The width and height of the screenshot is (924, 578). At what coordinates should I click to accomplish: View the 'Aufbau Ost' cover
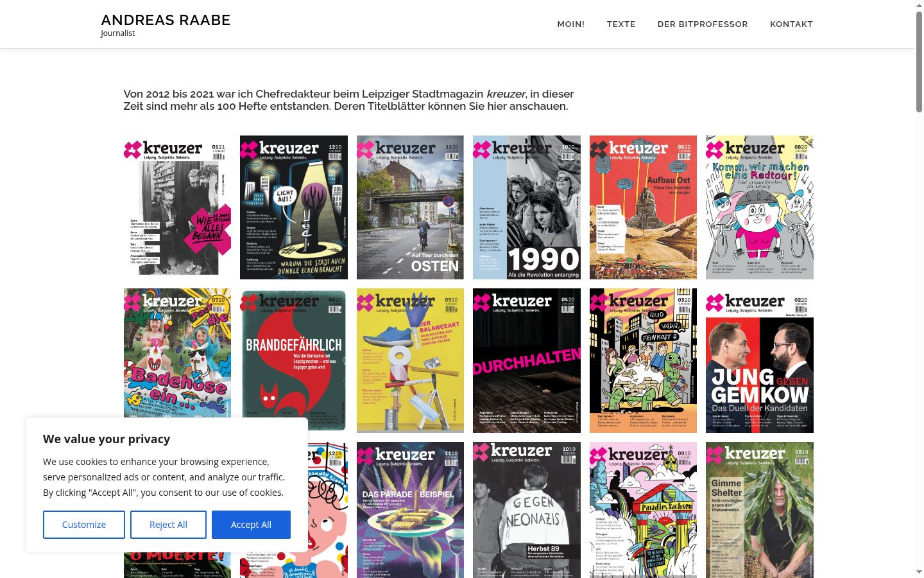[643, 207]
